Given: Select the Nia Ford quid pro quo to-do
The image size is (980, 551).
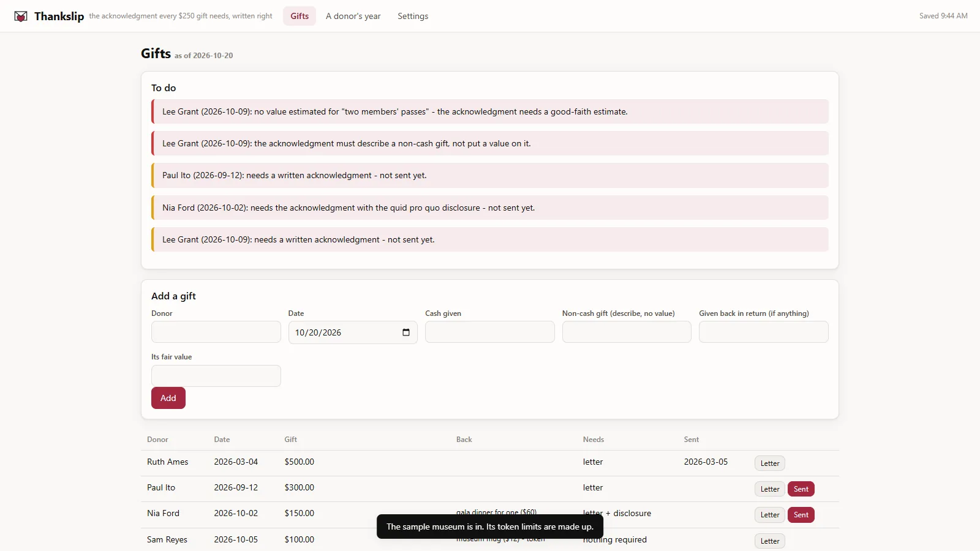Looking at the screenshot, I should pos(490,208).
